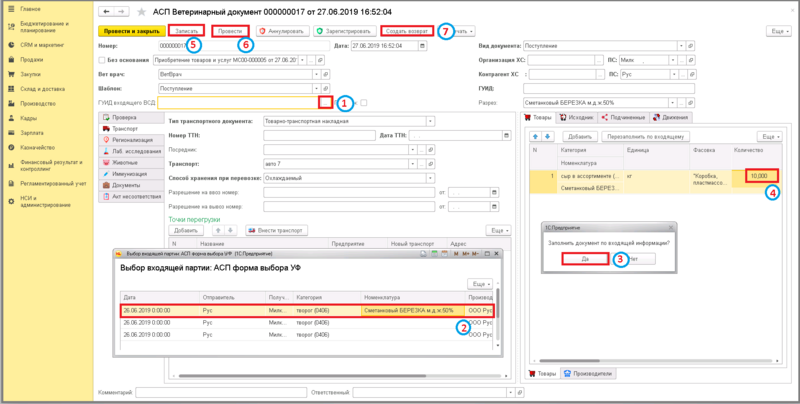Toggle the Без основания checkbox
Viewport: 800px width, 404px height.
pos(102,59)
